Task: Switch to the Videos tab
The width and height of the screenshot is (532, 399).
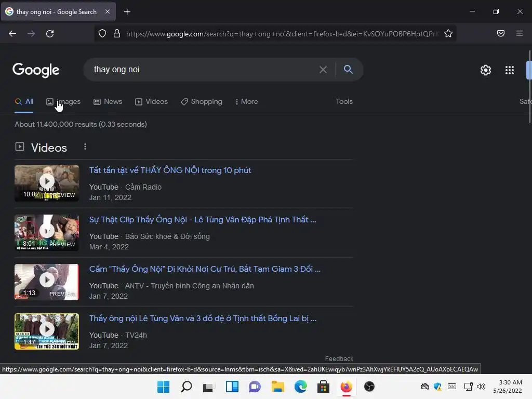Action: pyautogui.click(x=151, y=101)
